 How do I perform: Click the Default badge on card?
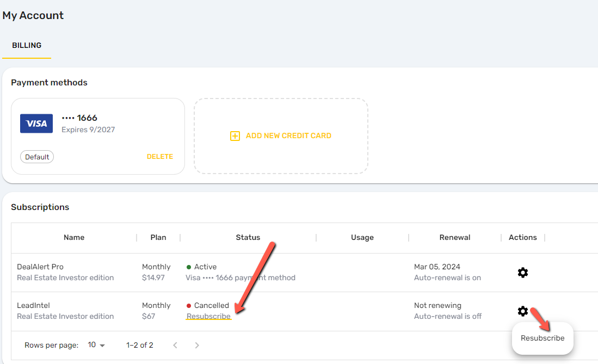point(37,157)
